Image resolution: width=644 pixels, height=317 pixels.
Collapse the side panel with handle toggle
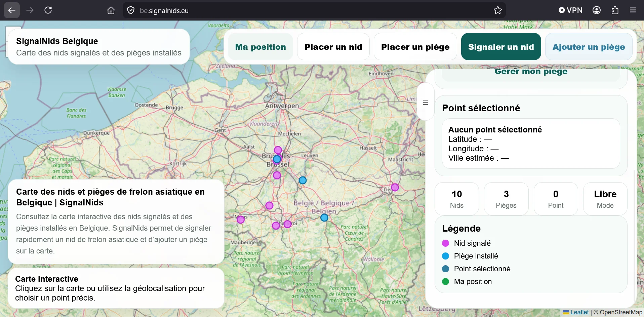425,102
